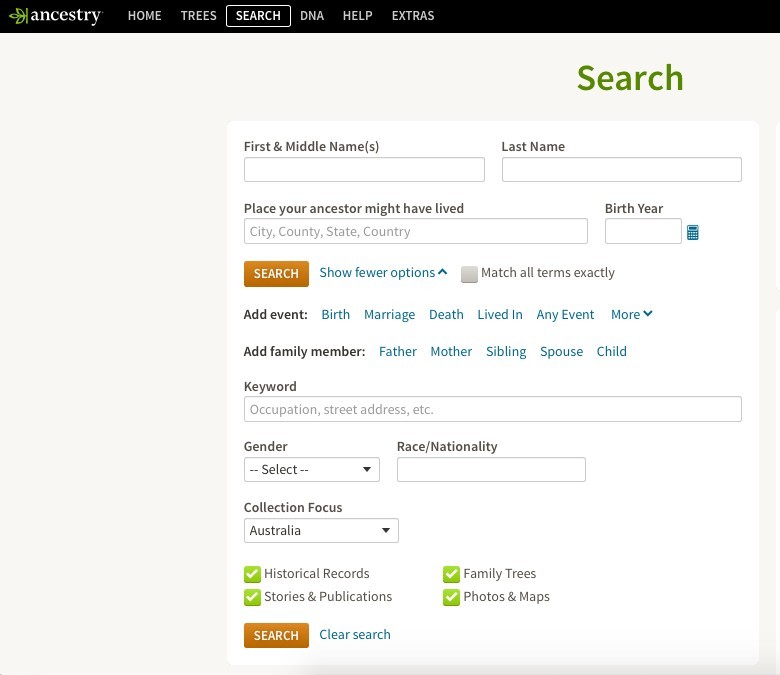Expand the More events menu
The image size is (780, 675).
click(x=631, y=314)
